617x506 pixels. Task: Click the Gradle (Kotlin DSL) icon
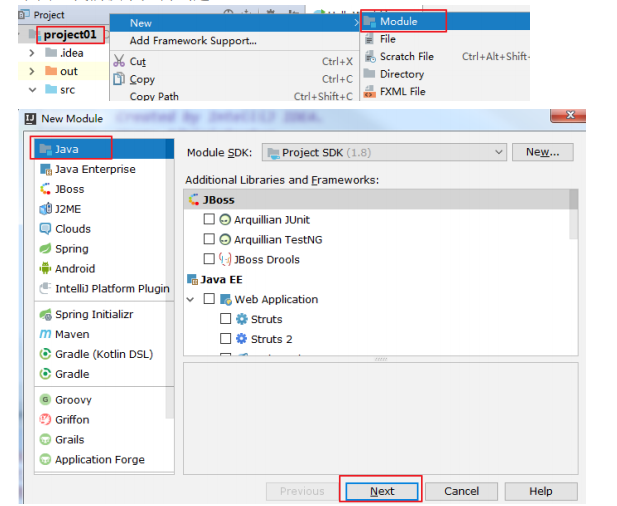[46, 354]
